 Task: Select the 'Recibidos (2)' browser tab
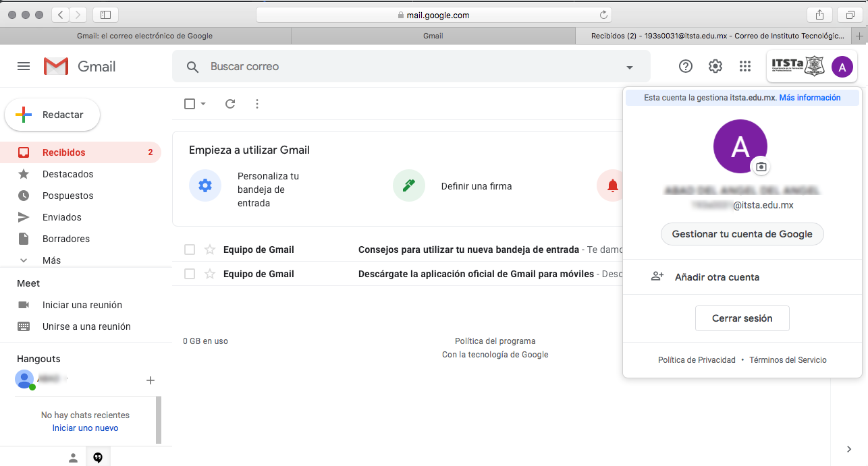coord(714,36)
